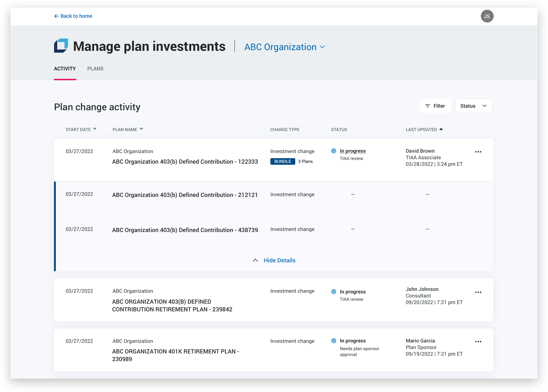
Task: Collapse bundle with Hide Details link
Action: (x=279, y=260)
